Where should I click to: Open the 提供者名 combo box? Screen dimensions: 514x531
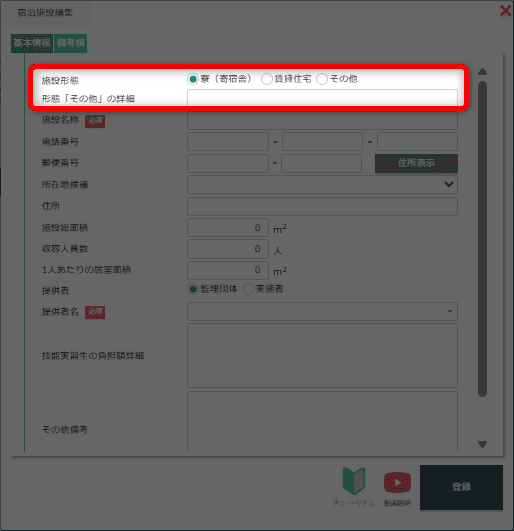[322, 312]
